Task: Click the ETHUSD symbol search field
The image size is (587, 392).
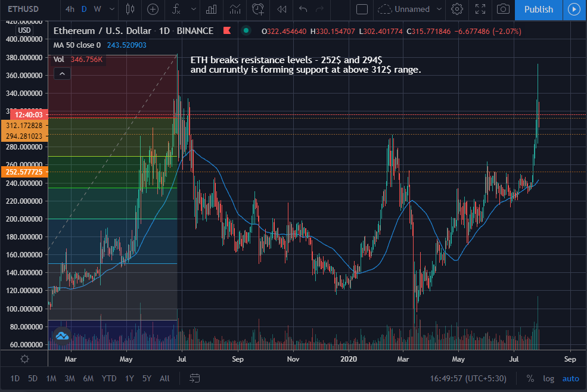Action: click(24, 9)
